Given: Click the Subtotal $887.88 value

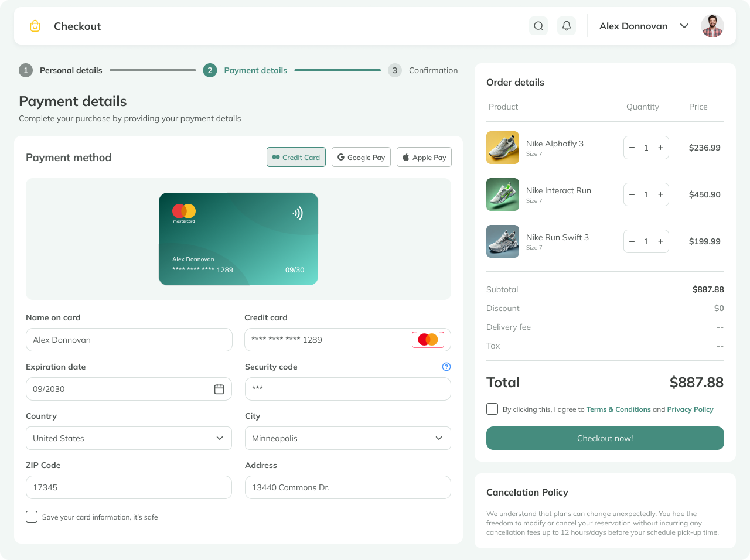Looking at the screenshot, I should (708, 289).
